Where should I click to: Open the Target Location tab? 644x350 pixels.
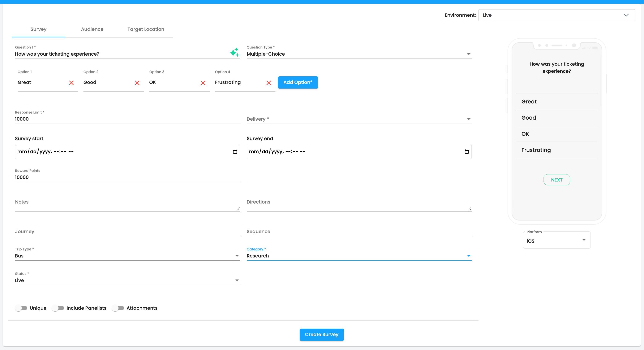click(x=146, y=29)
